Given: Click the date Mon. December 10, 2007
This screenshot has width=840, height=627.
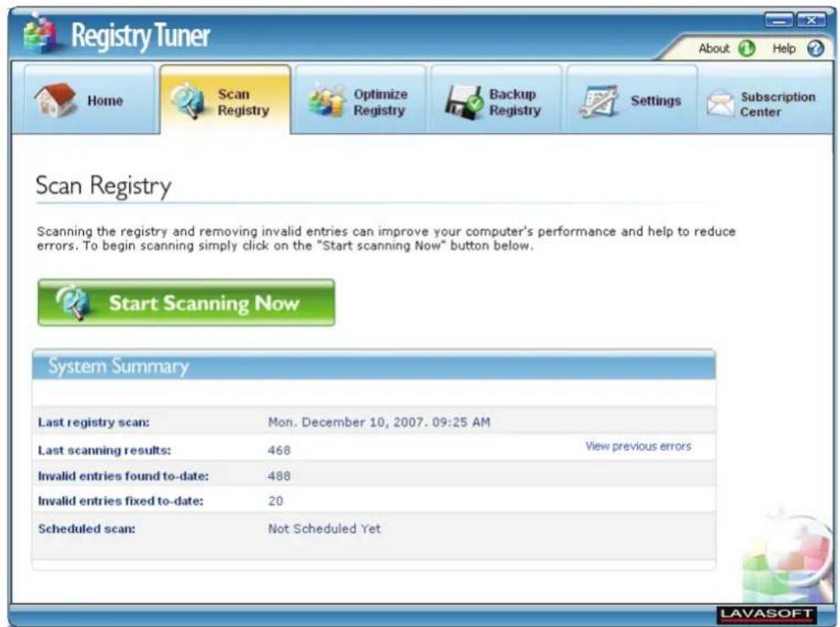Looking at the screenshot, I should point(379,422).
